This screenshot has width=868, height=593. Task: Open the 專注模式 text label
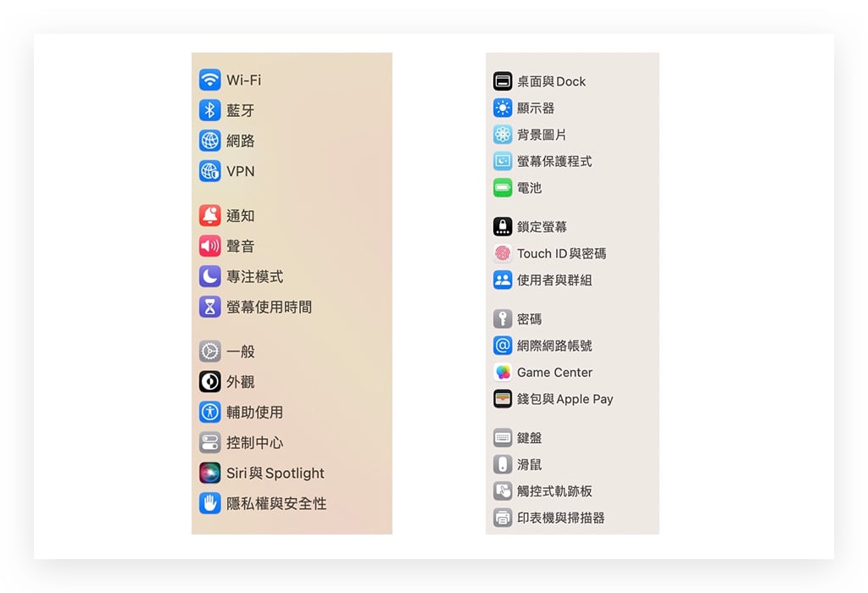pos(254,276)
